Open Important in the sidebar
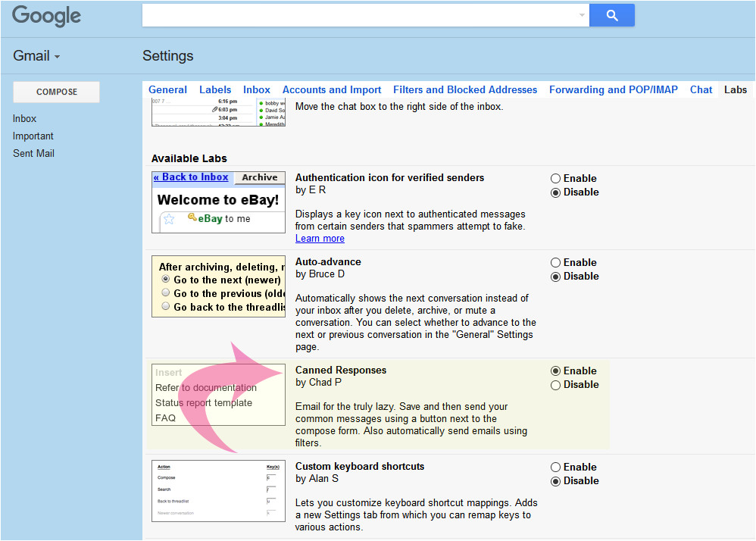Screen dimensions: 756x541 click(33, 136)
